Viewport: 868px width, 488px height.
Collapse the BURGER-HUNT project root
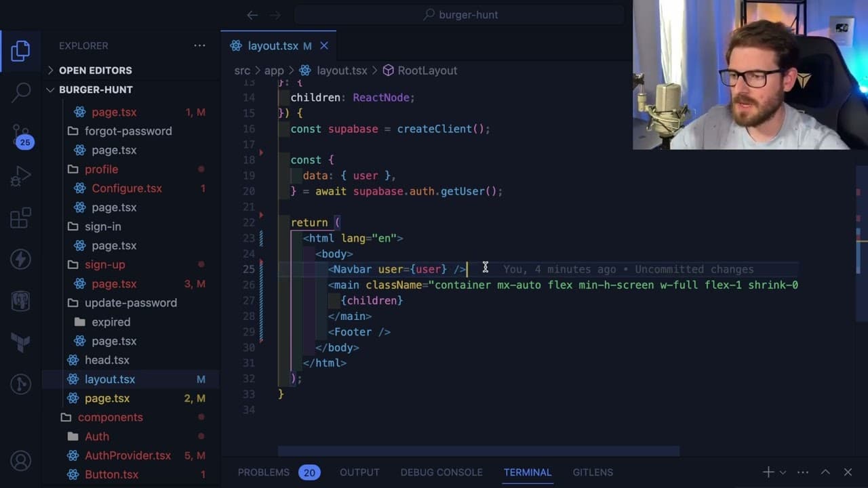95,89
